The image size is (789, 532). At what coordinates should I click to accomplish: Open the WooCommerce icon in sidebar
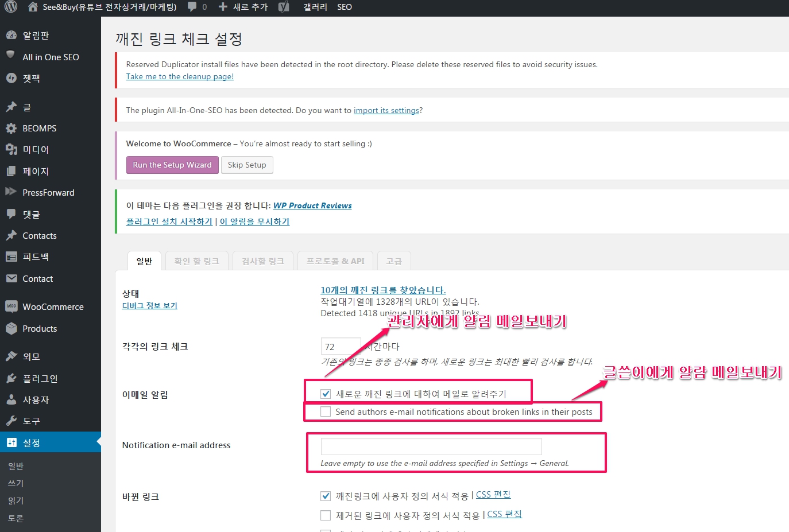(x=11, y=306)
